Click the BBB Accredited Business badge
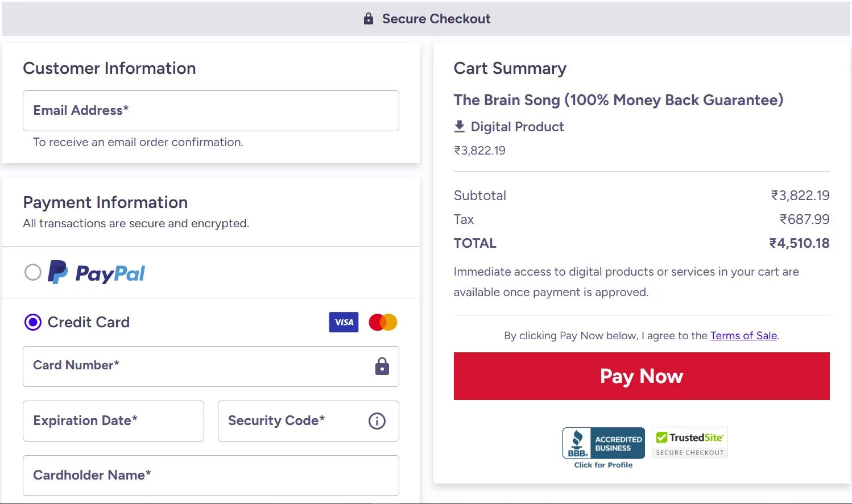The width and height of the screenshot is (852, 504). [x=603, y=443]
